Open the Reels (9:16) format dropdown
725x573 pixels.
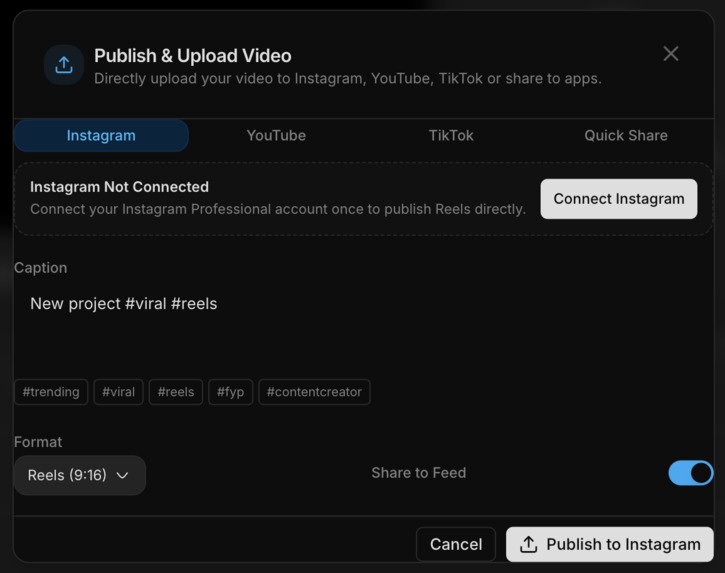(80, 475)
